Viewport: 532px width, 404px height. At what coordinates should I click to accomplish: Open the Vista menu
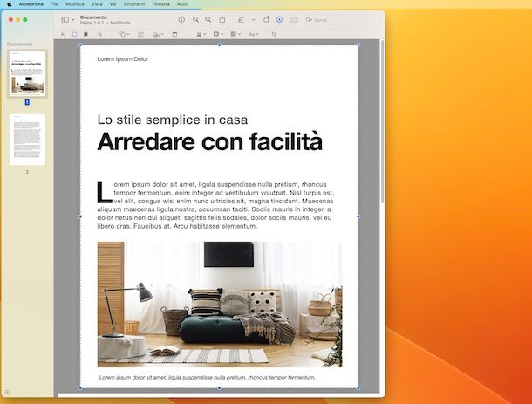97,4
